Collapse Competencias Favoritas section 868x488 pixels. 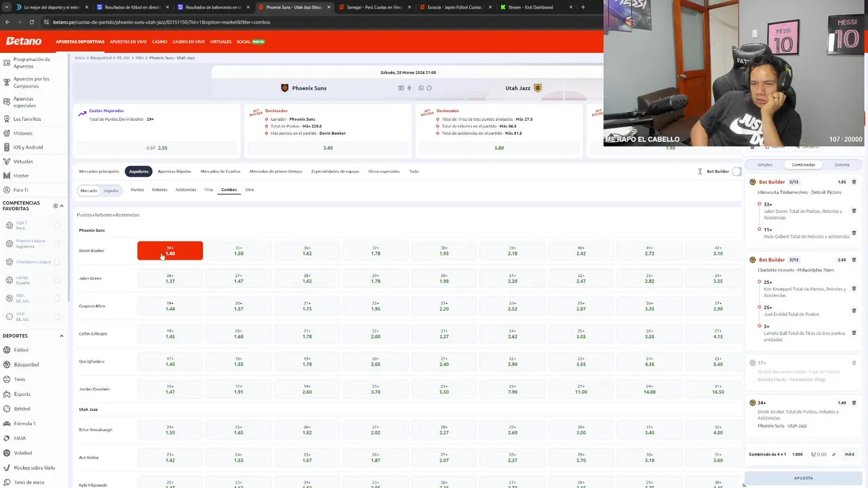coord(62,205)
